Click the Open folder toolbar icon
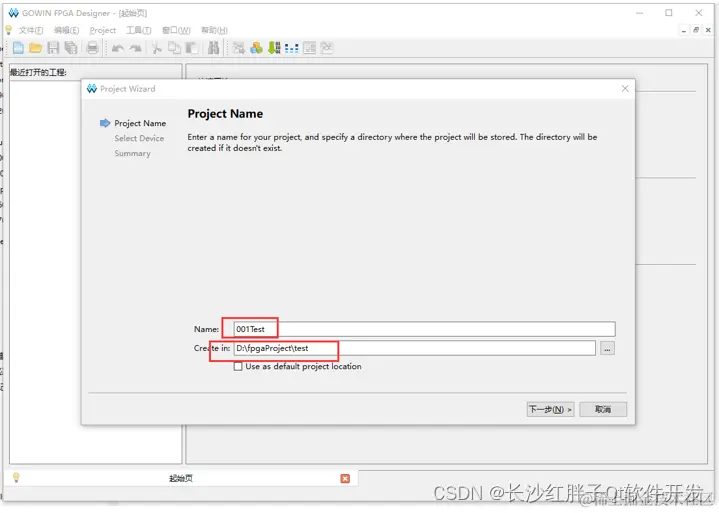Image resolution: width=719 pixels, height=513 pixels. tap(35, 48)
